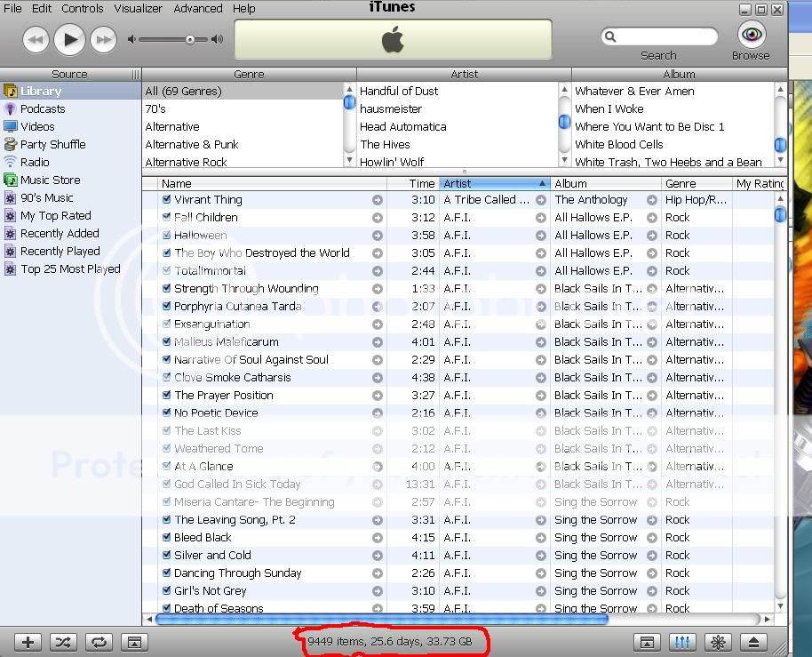This screenshot has width=812, height=657.
Task: Toggle repeat mode in bottom bar
Action: pos(98,642)
